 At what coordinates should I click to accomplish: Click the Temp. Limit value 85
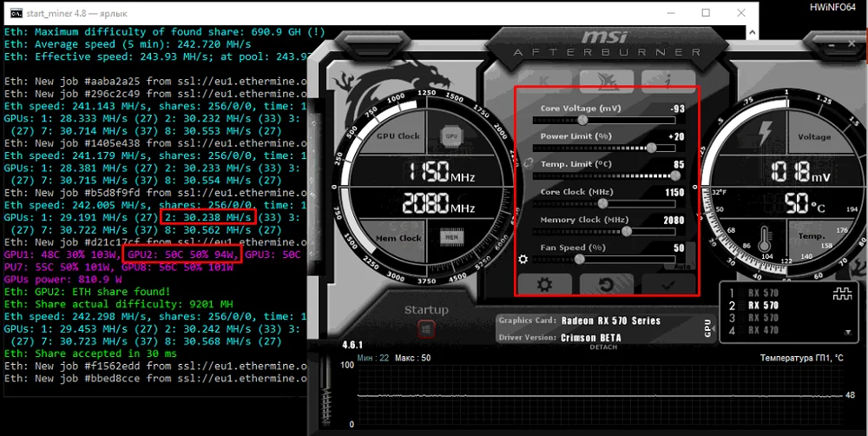[679, 164]
